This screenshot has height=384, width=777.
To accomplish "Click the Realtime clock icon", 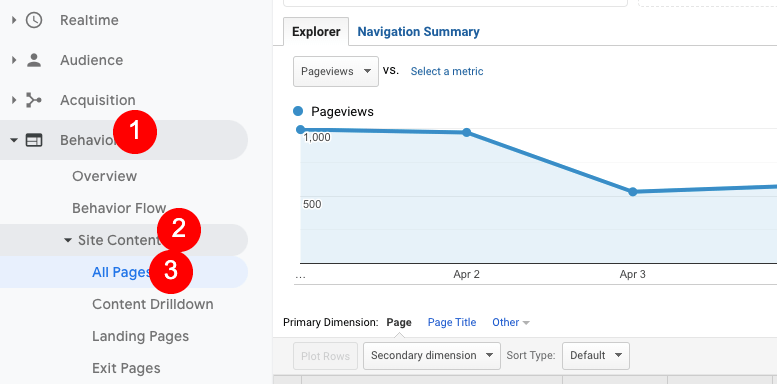I will pos(34,20).
